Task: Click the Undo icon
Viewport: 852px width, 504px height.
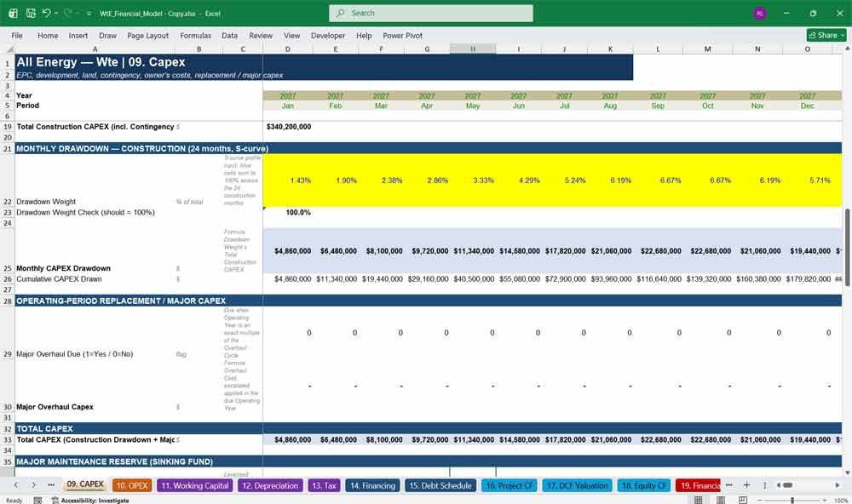Action: (x=47, y=13)
